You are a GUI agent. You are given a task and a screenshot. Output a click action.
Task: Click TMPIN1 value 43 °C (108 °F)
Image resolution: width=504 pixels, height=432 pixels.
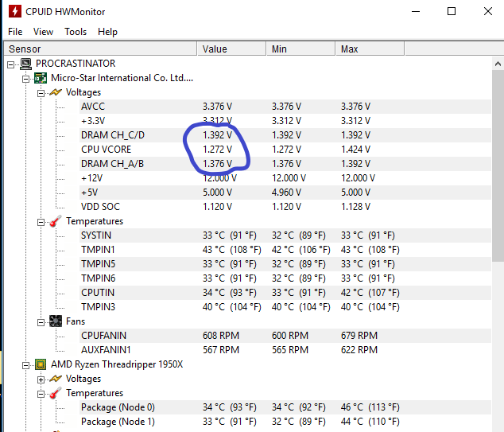click(x=232, y=250)
